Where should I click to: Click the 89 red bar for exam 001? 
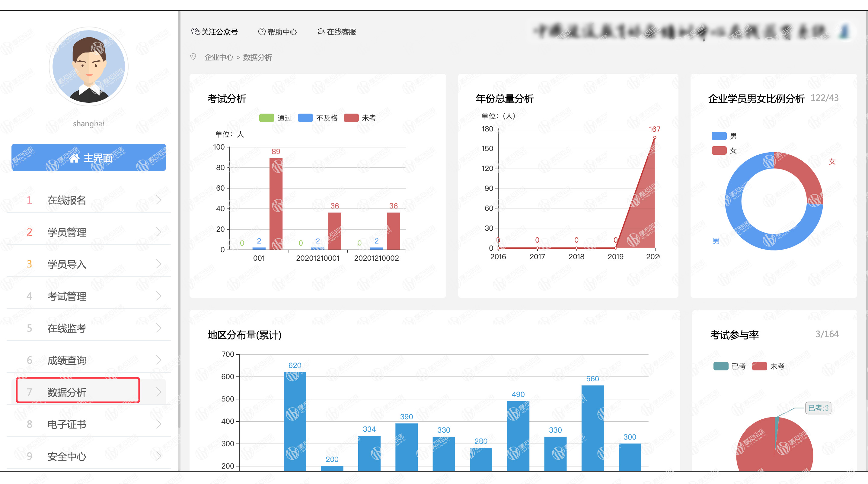click(276, 204)
